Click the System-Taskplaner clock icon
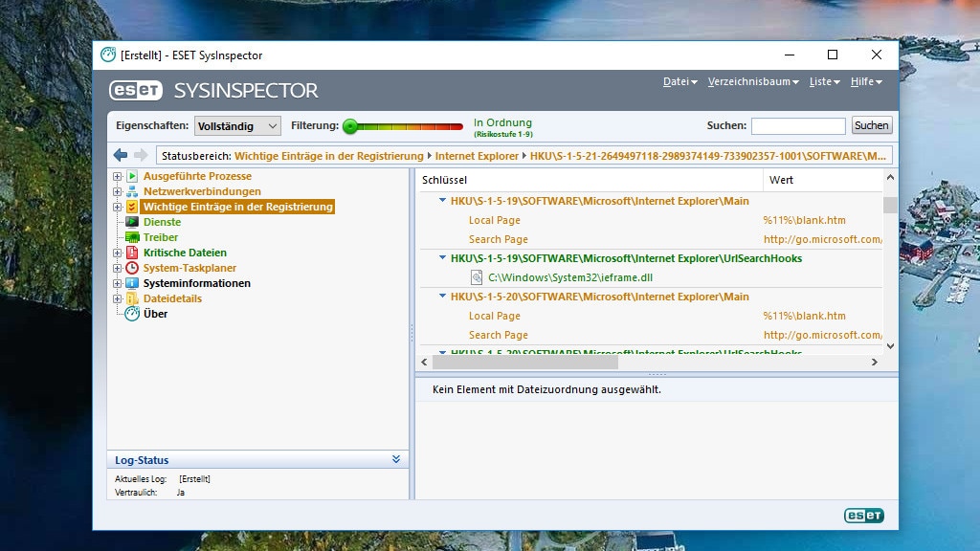The width and height of the screenshot is (980, 551). (x=132, y=268)
